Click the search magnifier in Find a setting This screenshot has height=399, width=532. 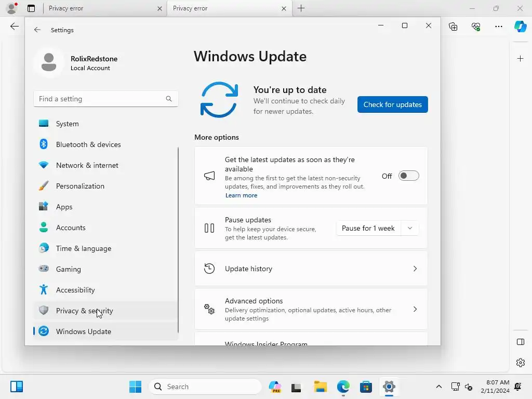[x=169, y=99]
